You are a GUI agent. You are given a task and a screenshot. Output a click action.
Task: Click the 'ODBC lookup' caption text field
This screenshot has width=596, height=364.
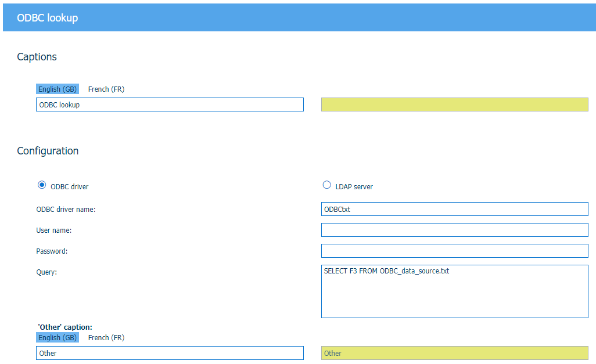click(x=170, y=104)
